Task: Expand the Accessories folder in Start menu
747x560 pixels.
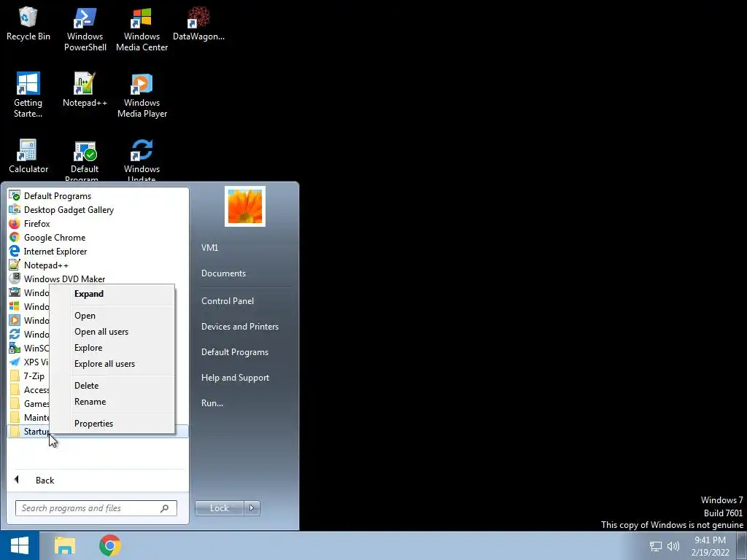Action: (28, 389)
